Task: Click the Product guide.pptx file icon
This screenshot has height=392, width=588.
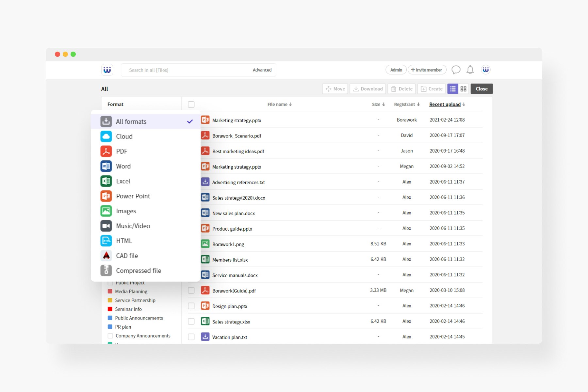Action: 205,228
